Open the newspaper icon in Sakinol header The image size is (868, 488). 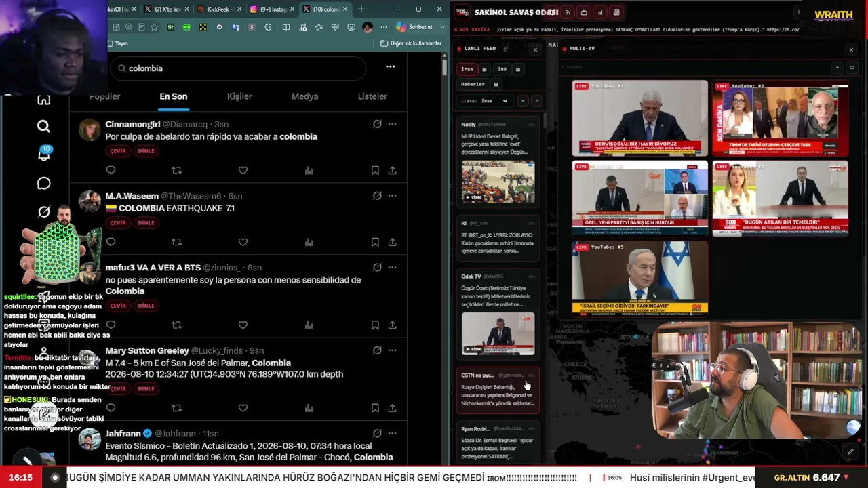coord(616,12)
